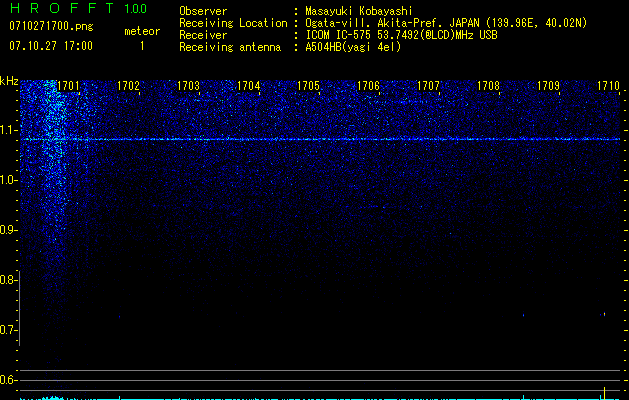Screen dimensions: 629x400
Task: Select antenna value A504HB(yagi 4el)
Action: point(353,47)
